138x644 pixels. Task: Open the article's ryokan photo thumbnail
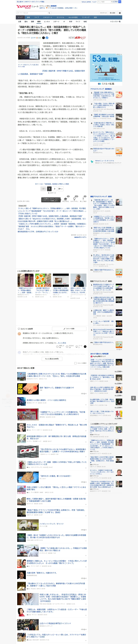(29, 52)
